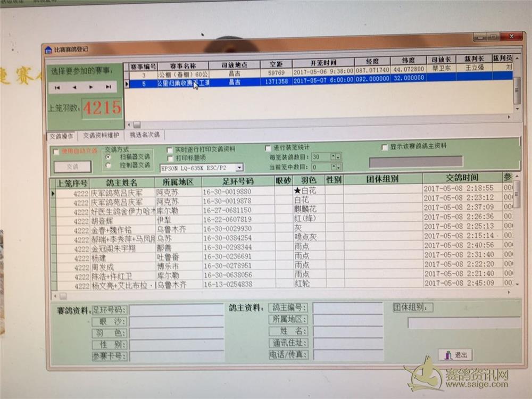Viewport: 532px width, 399px height.
Task: Enable 使用自动交鸽 checkbox
Action: click(x=56, y=151)
